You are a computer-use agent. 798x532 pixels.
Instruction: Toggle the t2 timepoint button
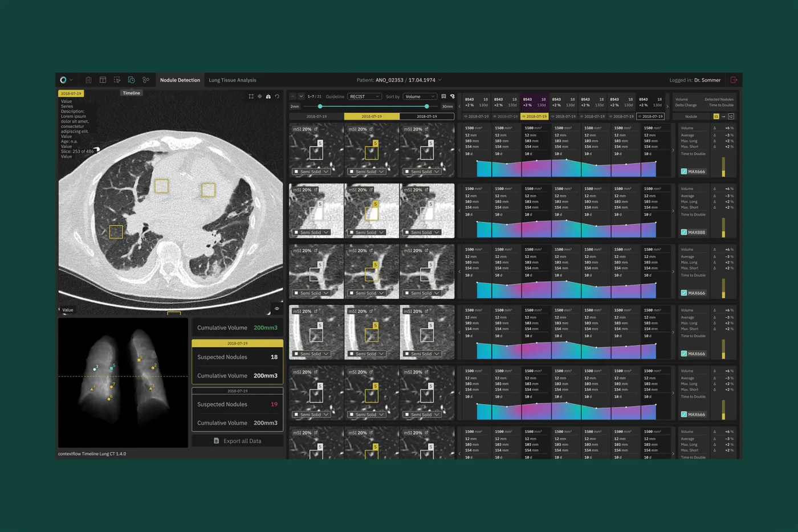click(731, 116)
